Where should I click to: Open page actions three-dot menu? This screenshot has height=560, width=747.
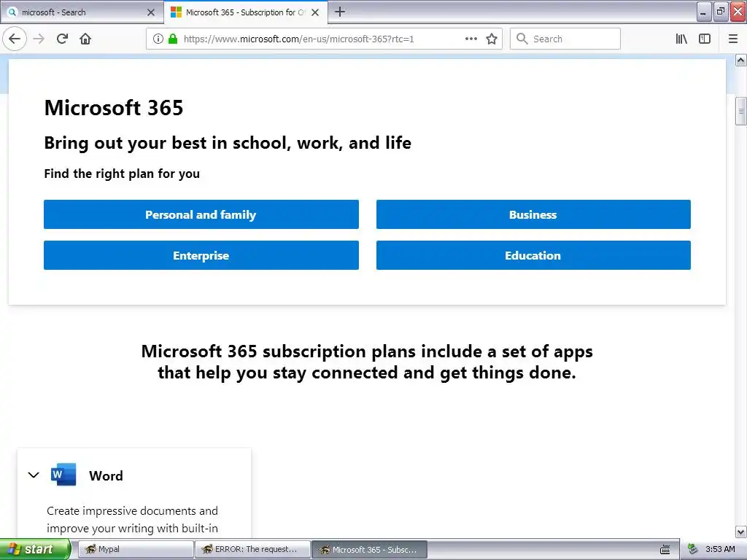pyautogui.click(x=471, y=39)
